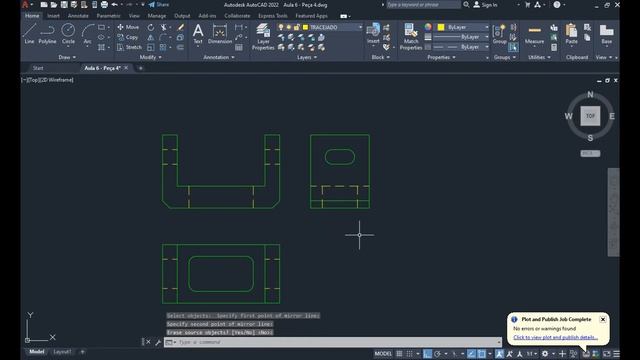Click the Table icon in Annotation panel
The image size is (640, 360).
coord(239,48)
